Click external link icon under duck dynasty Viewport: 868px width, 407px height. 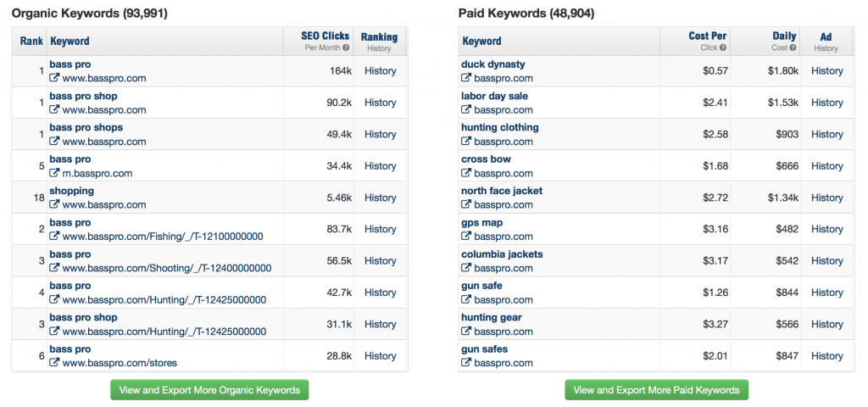click(x=466, y=78)
